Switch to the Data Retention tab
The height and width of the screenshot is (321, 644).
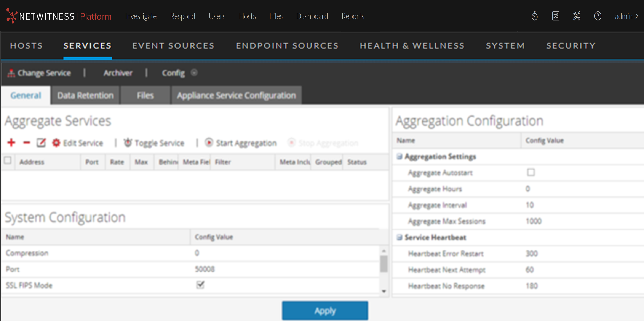85,95
